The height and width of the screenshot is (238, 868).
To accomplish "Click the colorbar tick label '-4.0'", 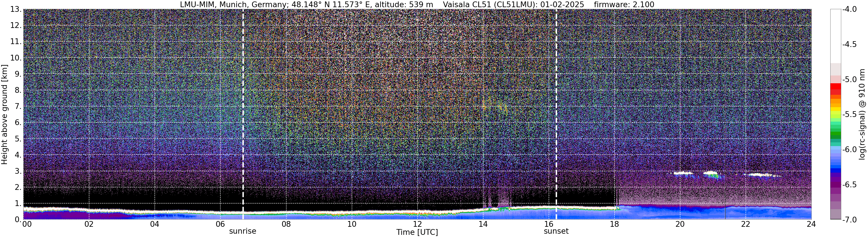I will click(x=849, y=10).
